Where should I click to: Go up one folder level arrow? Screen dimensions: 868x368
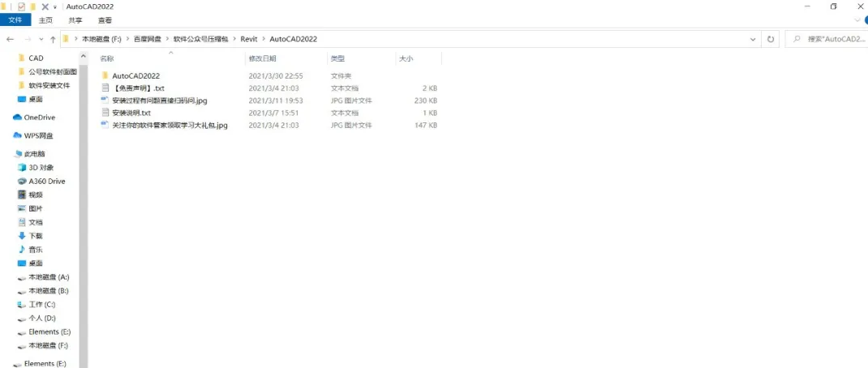[x=53, y=39]
